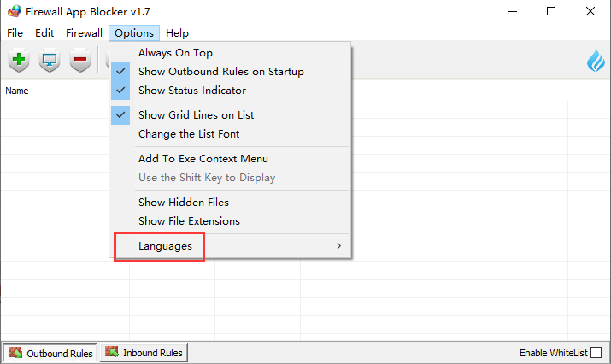This screenshot has width=611, height=364.
Task: Click the blue flame logo icon
Action: tap(596, 61)
